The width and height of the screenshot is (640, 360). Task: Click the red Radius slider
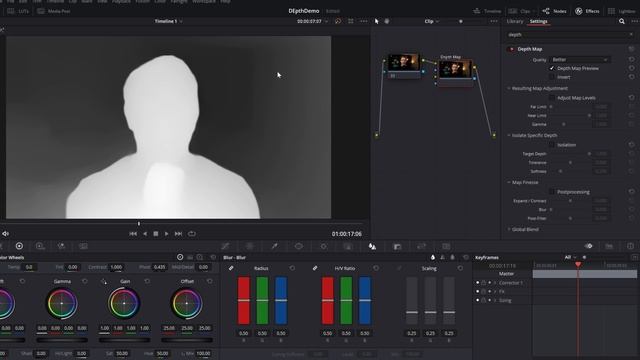click(x=244, y=301)
